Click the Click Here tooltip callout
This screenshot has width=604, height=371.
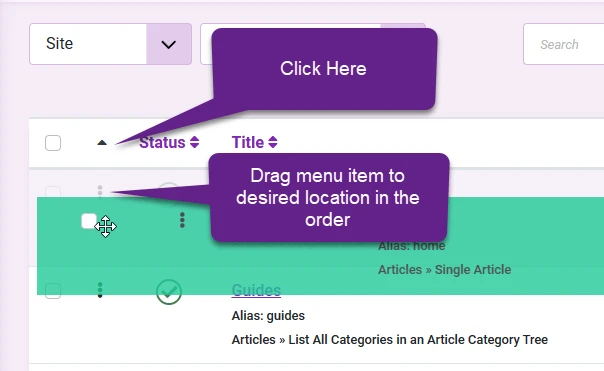tap(323, 69)
